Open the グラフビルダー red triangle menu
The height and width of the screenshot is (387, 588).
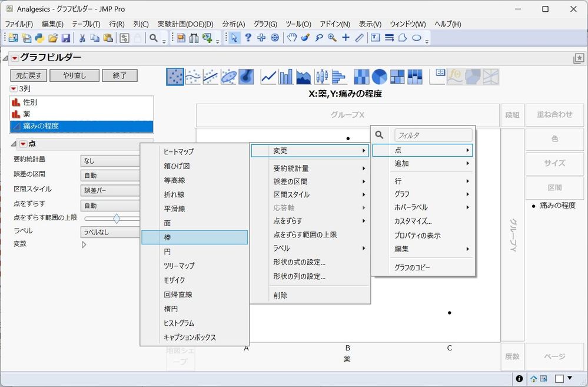(15, 58)
